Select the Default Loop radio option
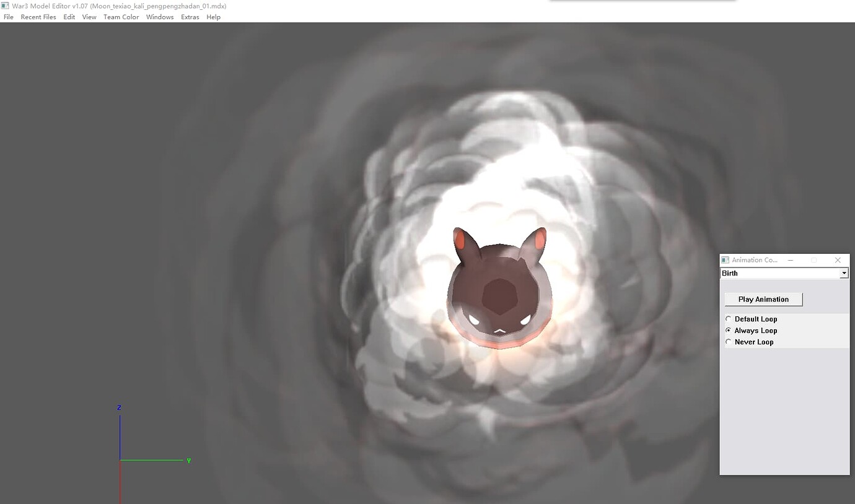The width and height of the screenshot is (855, 504). tap(751, 319)
